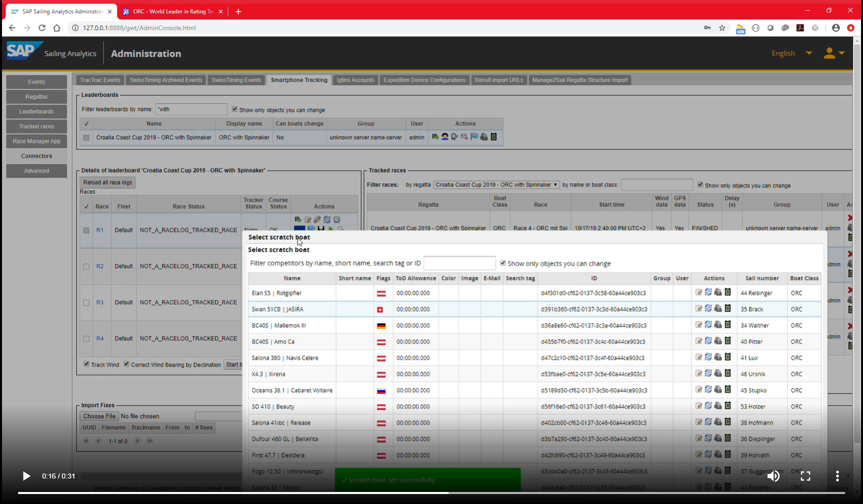Play the video
Screen dimensions: 863x504
pos(26,476)
